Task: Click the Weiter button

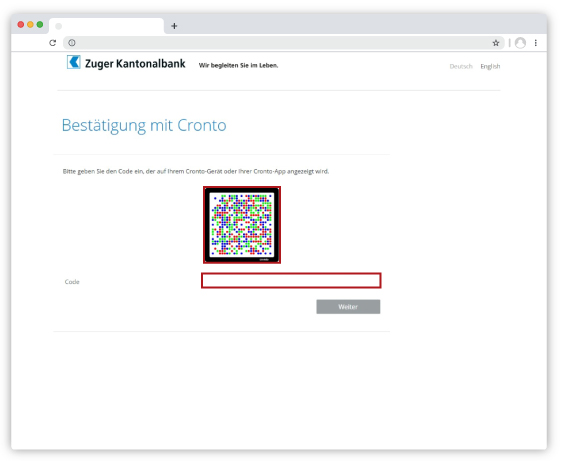Action: 348,307
